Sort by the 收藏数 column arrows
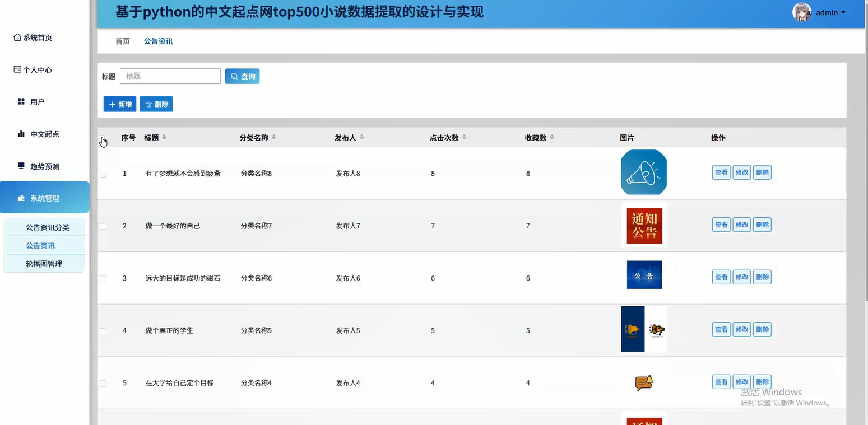This screenshot has height=425, width=868. pos(552,138)
